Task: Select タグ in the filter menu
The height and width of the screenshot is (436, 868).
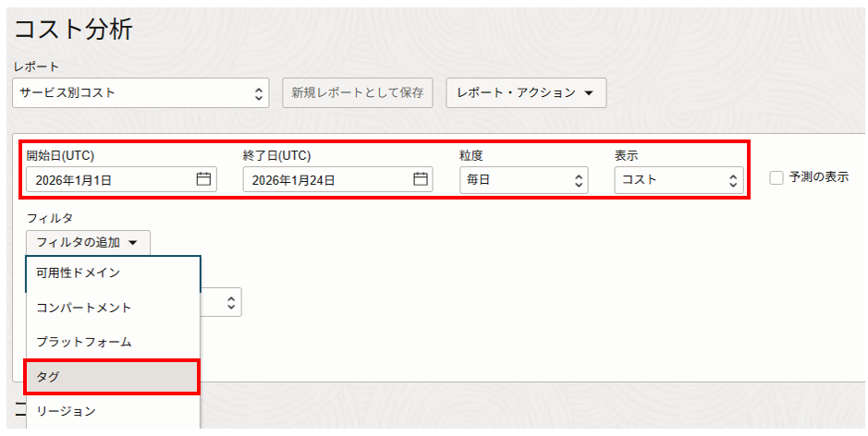Action: [x=48, y=377]
